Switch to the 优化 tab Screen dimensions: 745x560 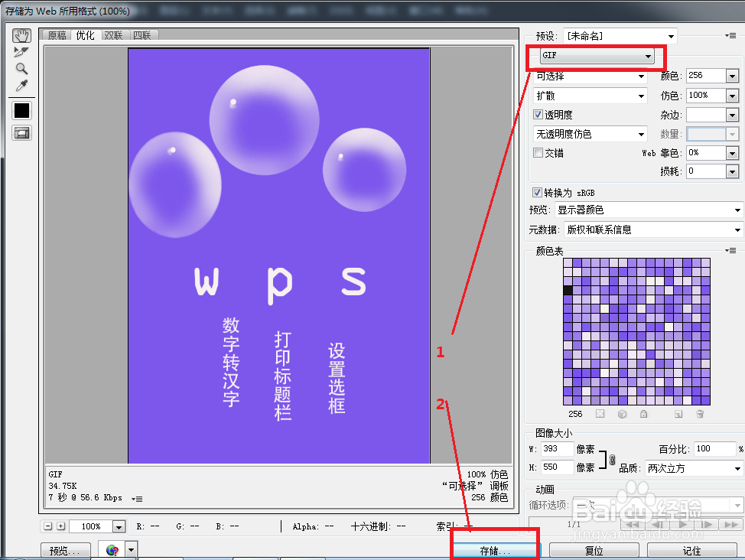click(86, 35)
